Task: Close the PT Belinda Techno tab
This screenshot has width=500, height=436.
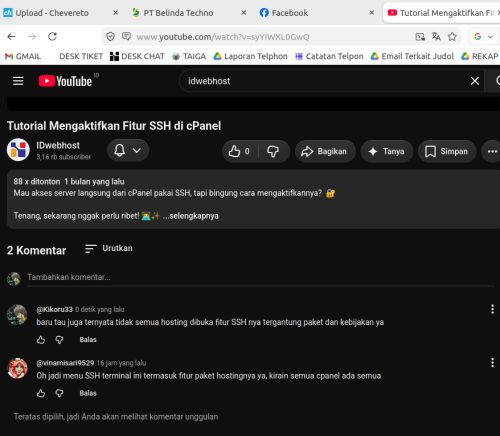Action: click(x=244, y=13)
